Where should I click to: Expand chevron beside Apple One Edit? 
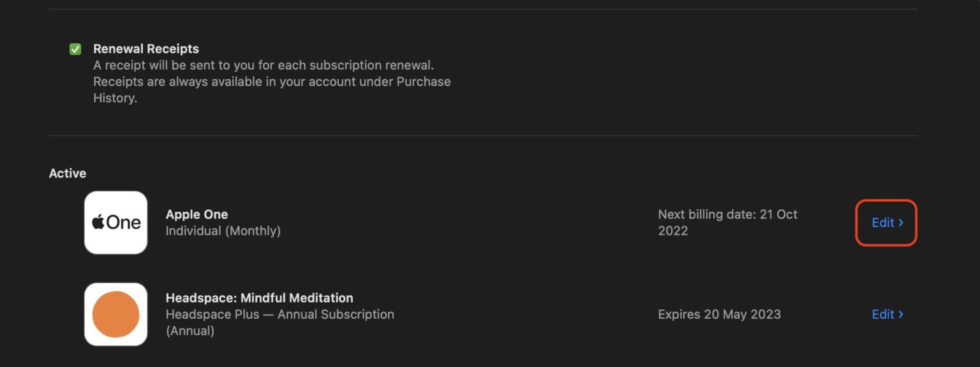tap(901, 223)
